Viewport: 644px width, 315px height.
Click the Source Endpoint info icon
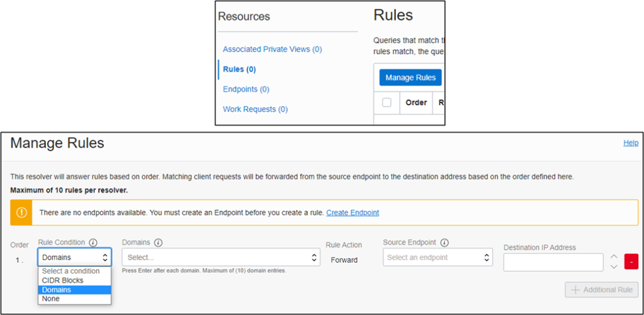[x=445, y=243]
